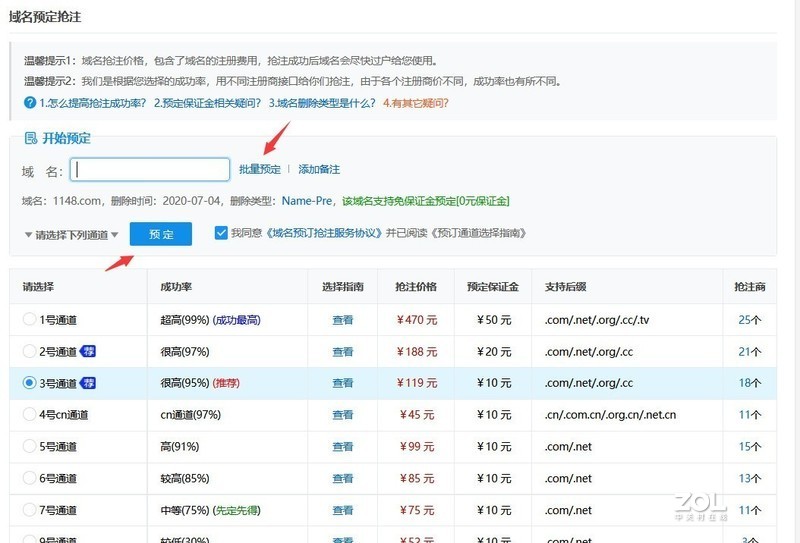Click the 预定保证金 column header

[x=493, y=287]
